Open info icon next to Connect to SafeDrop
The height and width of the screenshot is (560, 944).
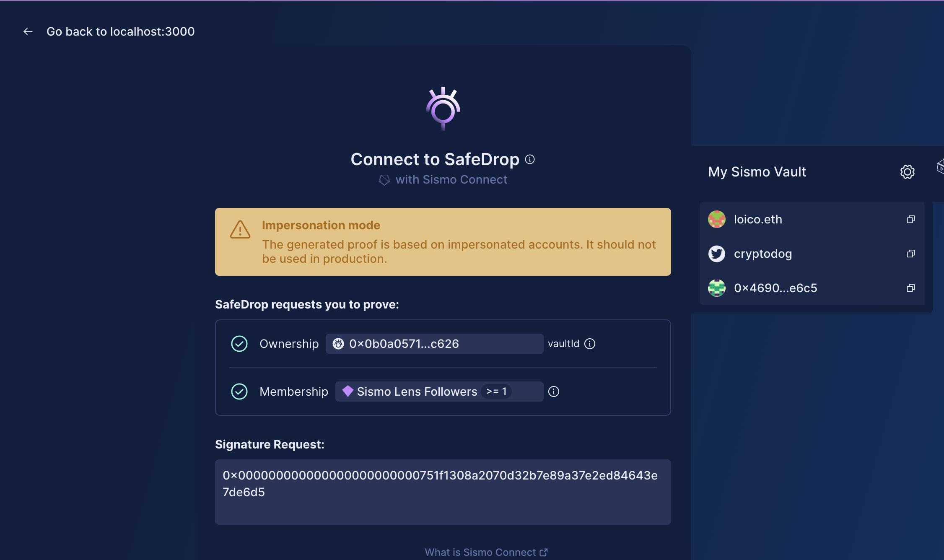point(530,159)
